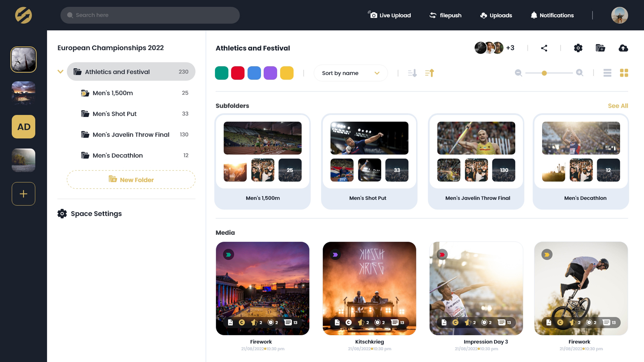Open Men's Javelin Throw Final in sidebar
This screenshot has width=644, height=362.
coord(131,135)
